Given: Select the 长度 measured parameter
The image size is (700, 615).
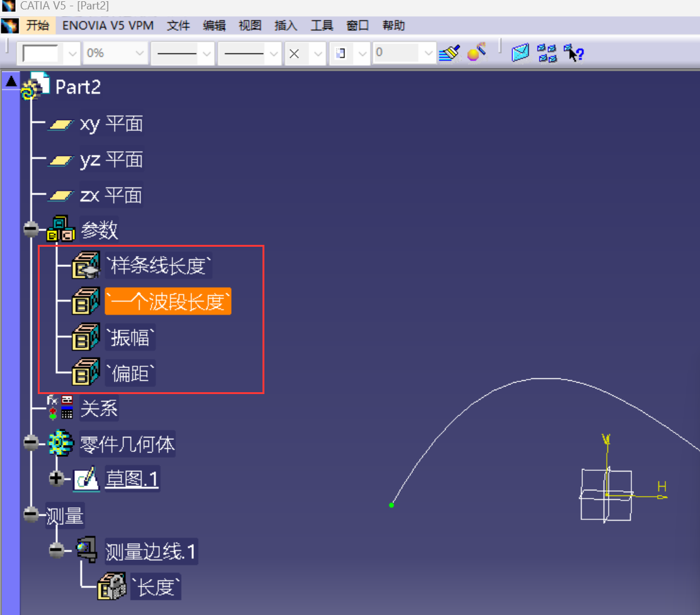Looking at the screenshot, I should point(156,587).
